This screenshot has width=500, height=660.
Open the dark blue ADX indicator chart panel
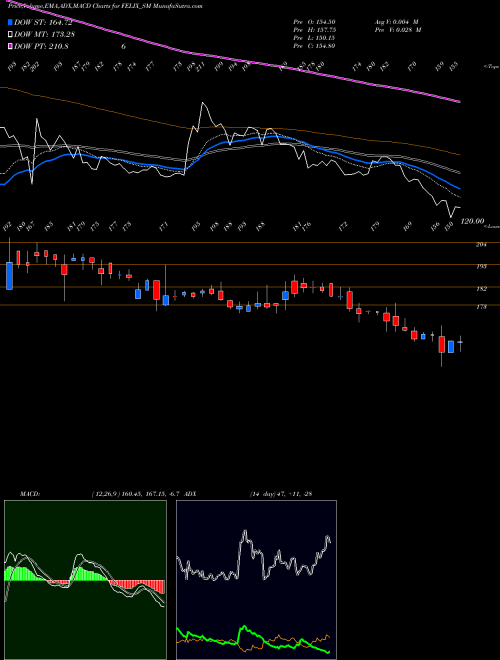[256, 580]
